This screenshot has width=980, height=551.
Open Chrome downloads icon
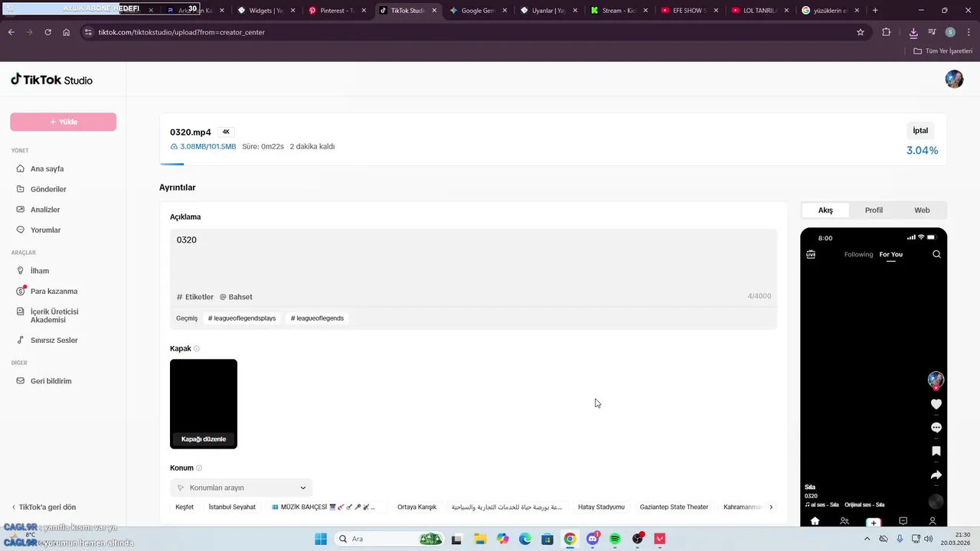(x=913, y=32)
